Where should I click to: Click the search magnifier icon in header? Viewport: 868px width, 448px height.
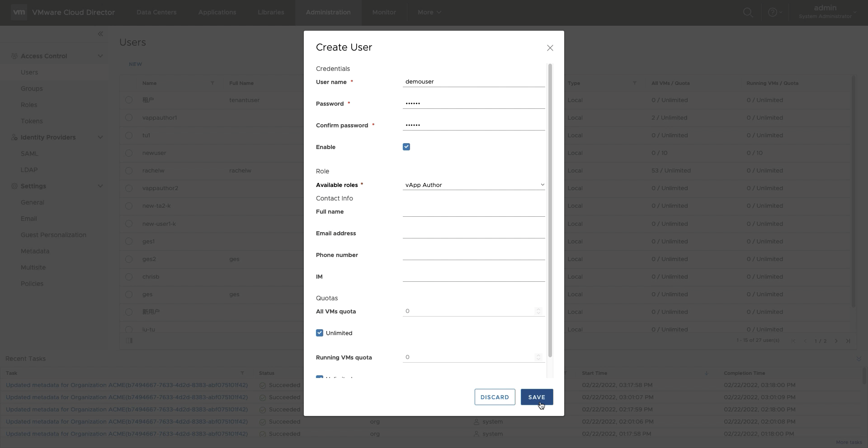coord(748,13)
